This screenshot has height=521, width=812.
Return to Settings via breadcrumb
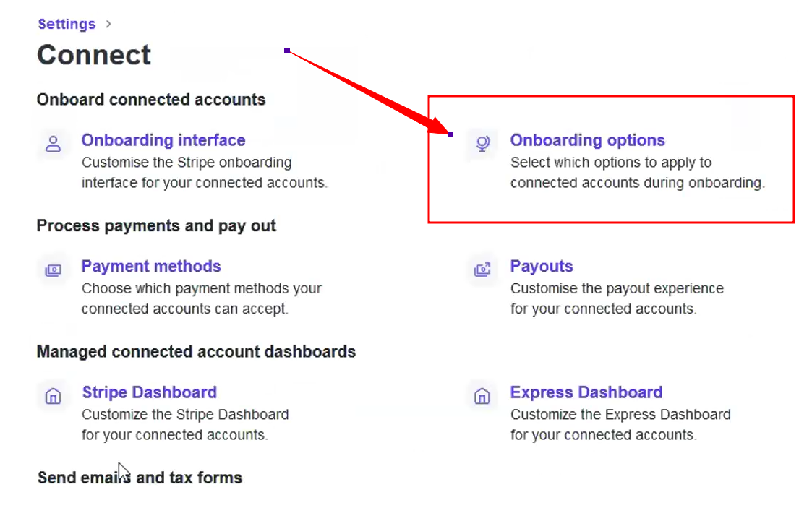pyautogui.click(x=67, y=24)
